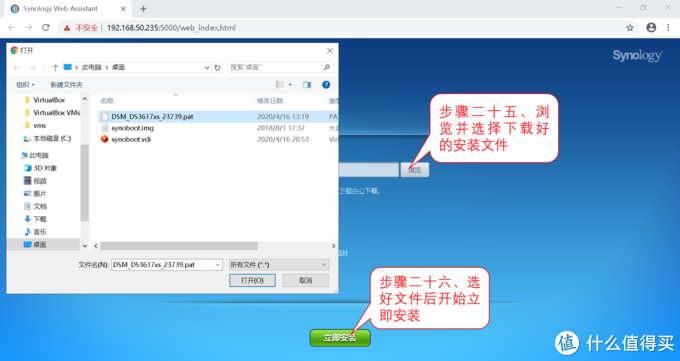Select This PC in sidebar
Screen dimensions: 680x361
click(35, 155)
